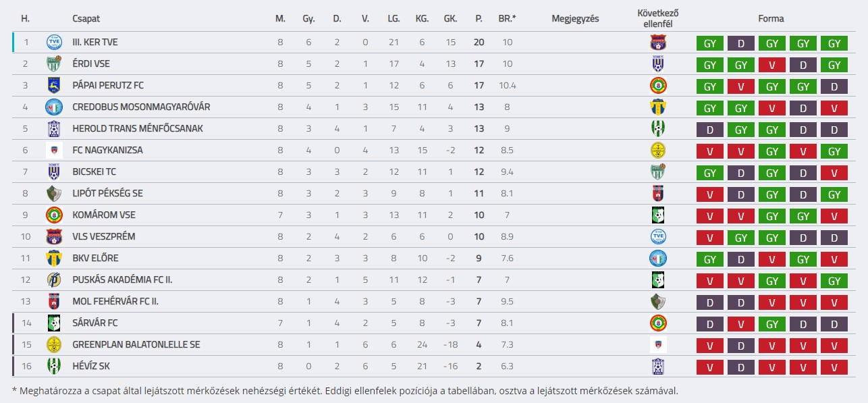
Task: Open the Credobus Mosonmagyaróvár team page
Action: (141, 107)
